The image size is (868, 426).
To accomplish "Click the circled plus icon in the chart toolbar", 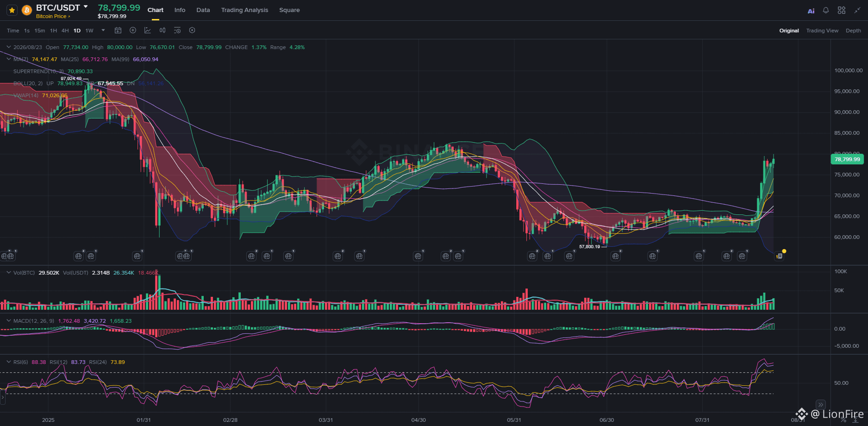I will click(x=133, y=30).
